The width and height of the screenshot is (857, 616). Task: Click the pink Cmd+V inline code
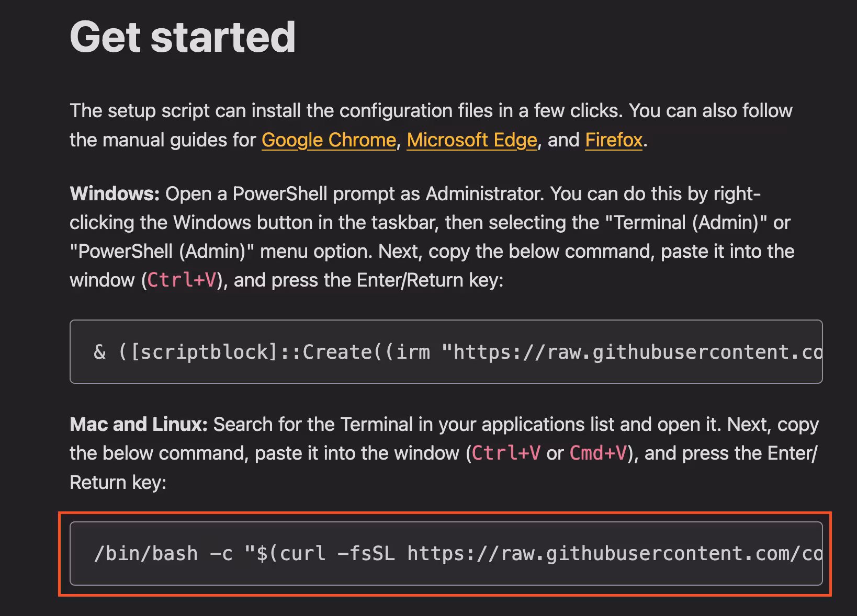(x=598, y=453)
